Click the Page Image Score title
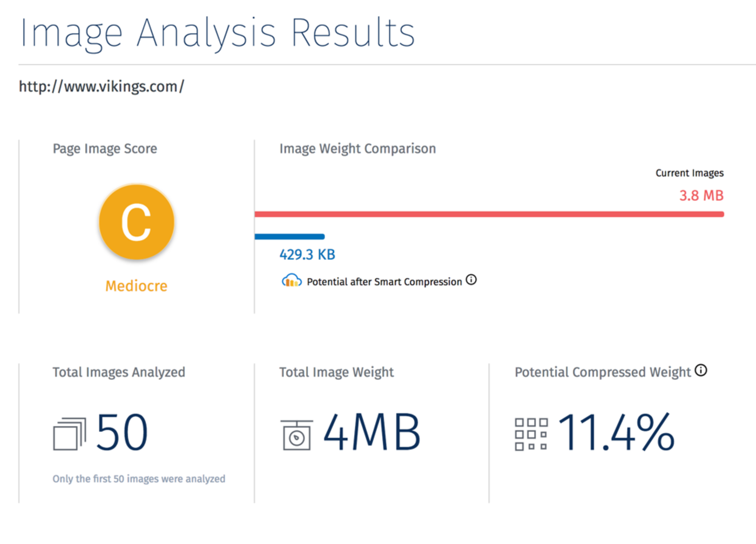 click(x=105, y=148)
